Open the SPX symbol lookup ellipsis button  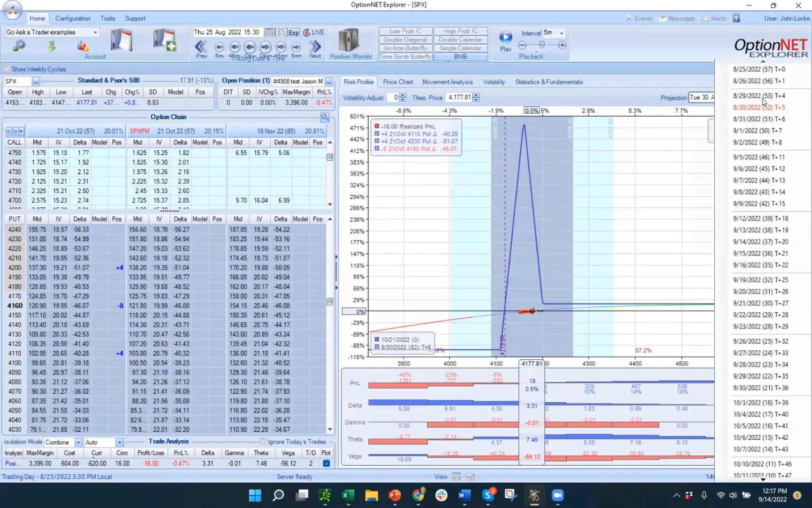36,81
